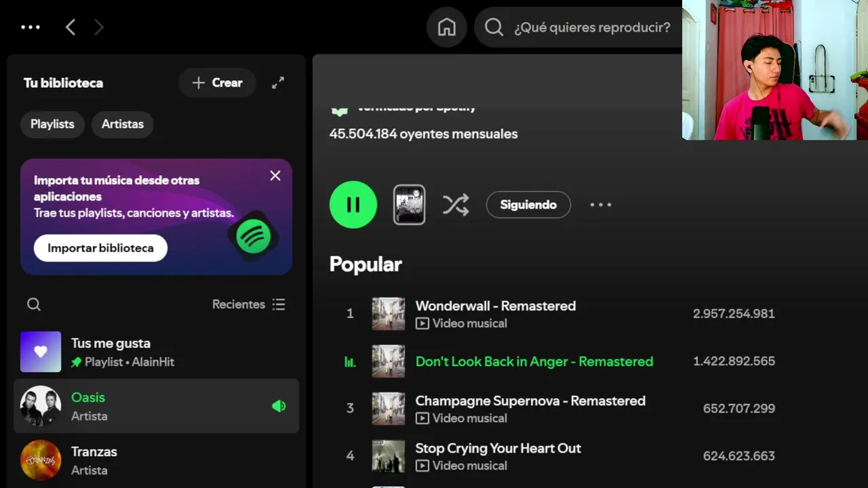Pause playback with the green button
This screenshot has width=868, height=488.
[x=353, y=205]
